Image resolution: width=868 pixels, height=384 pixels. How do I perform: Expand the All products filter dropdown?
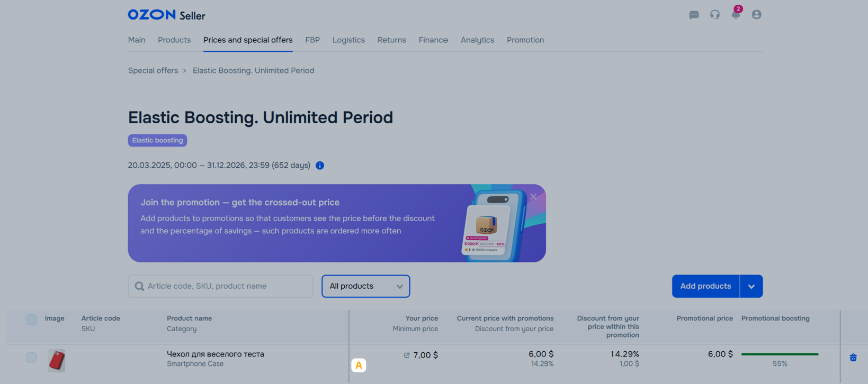tap(365, 286)
